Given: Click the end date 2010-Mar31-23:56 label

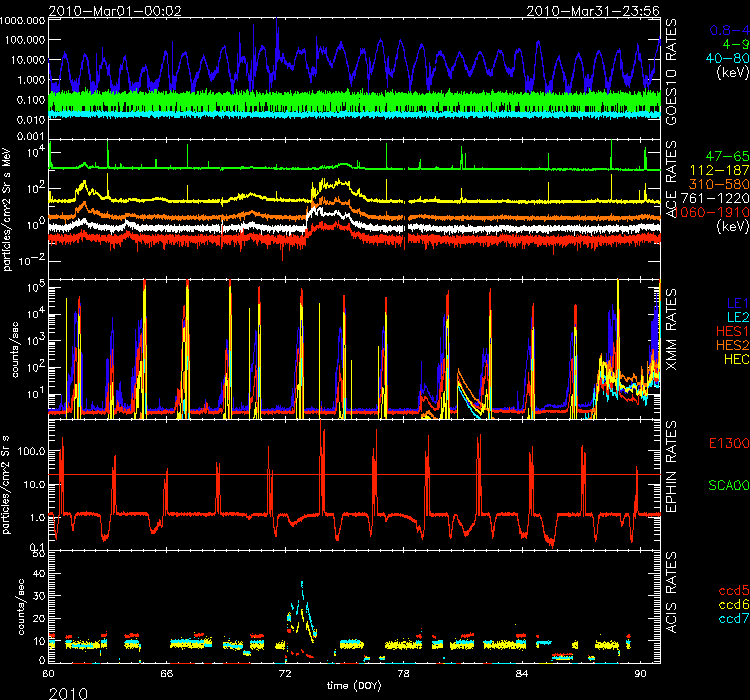Looking at the screenshot, I should click(593, 11).
